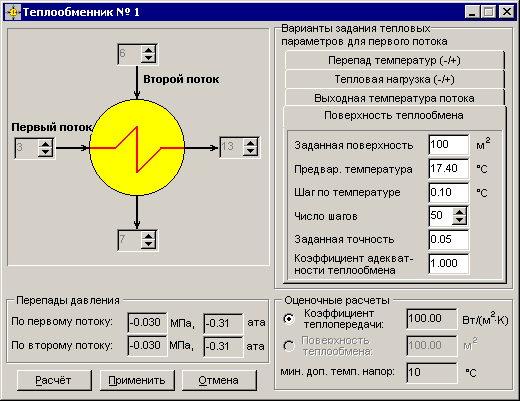Click the Перепады давления group title
Viewport: 520px width, 401px height.
point(68,301)
